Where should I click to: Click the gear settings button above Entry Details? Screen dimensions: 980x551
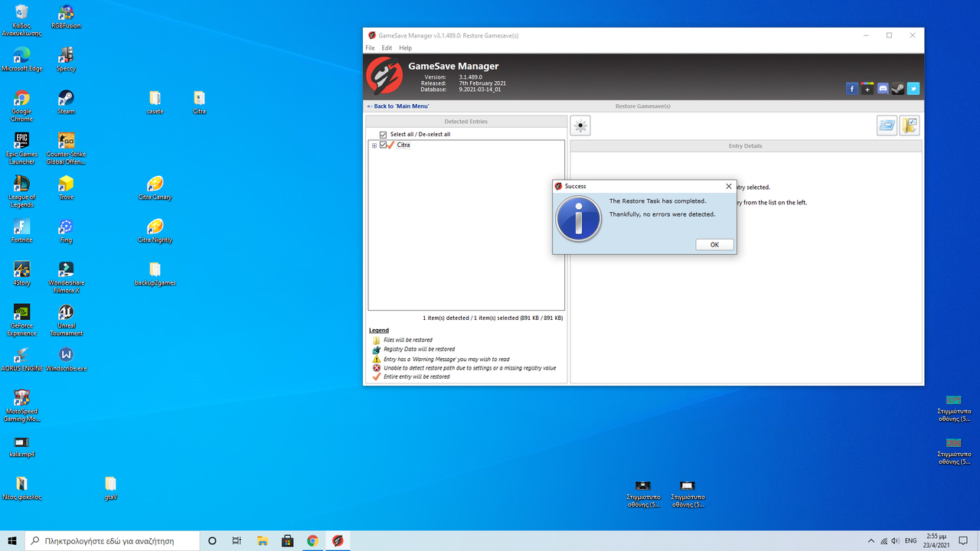pos(580,126)
